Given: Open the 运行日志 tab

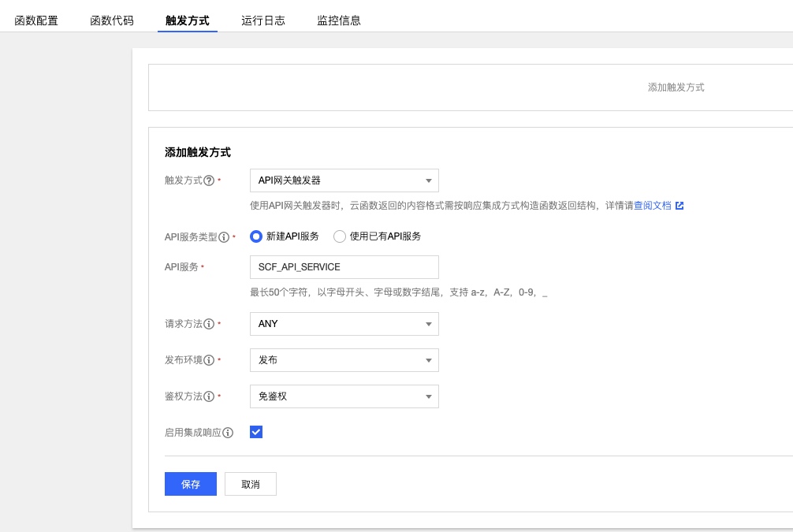Looking at the screenshot, I should (263, 20).
